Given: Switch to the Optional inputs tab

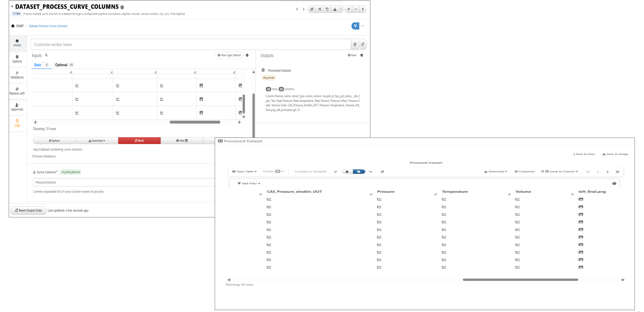Looking at the screenshot, I should [x=61, y=65].
